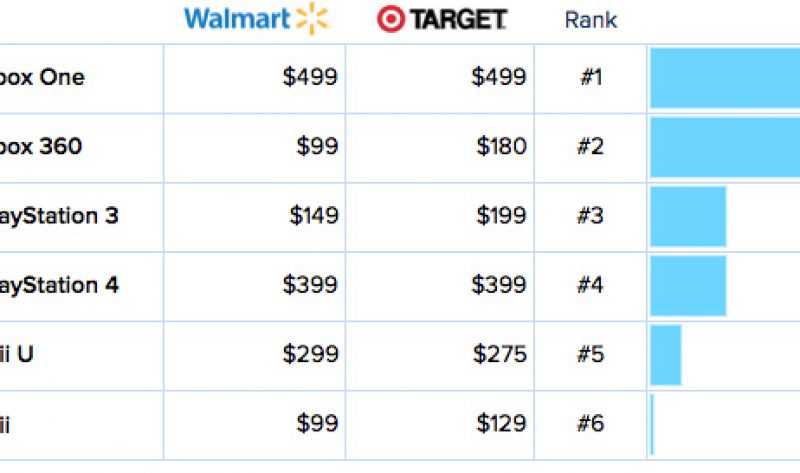The image size is (800, 473).
Task: Select Target's $180 Xbox 360 price
Action: tap(501, 146)
